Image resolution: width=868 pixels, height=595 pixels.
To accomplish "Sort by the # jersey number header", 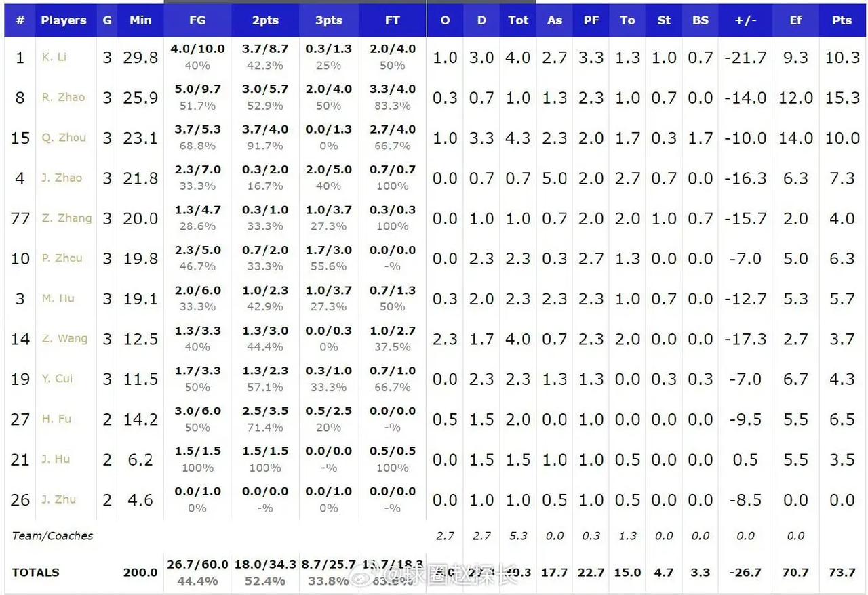I will coord(20,20).
